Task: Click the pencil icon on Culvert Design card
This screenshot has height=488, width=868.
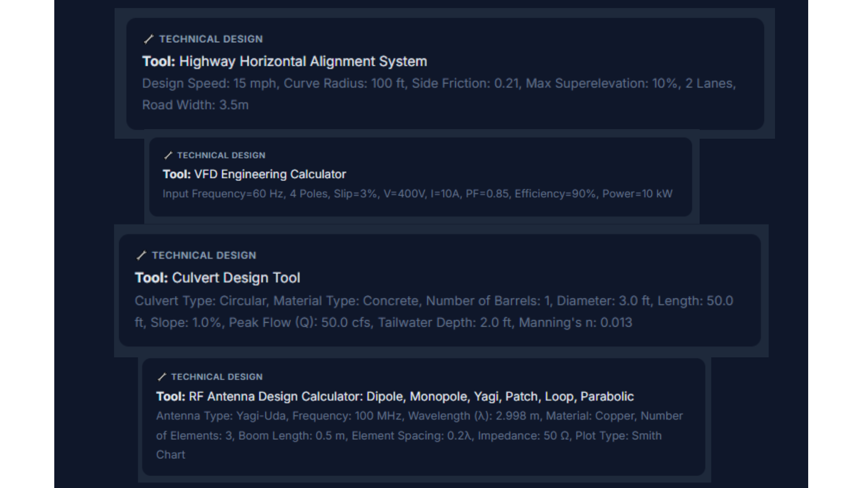Action: point(141,255)
